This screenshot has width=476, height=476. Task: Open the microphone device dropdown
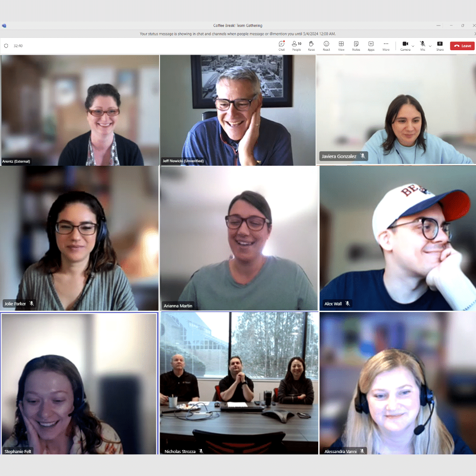click(x=430, y=45)
